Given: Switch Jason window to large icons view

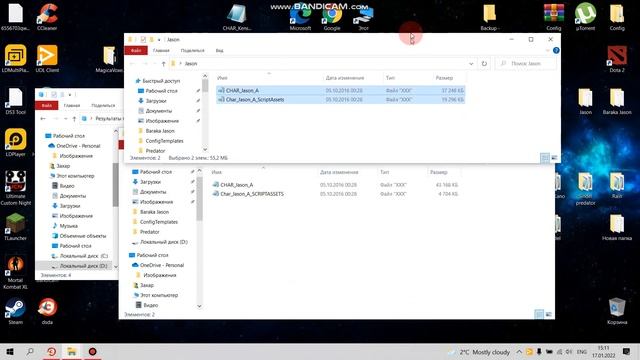Looking at the screenshot, I should 554,158.
